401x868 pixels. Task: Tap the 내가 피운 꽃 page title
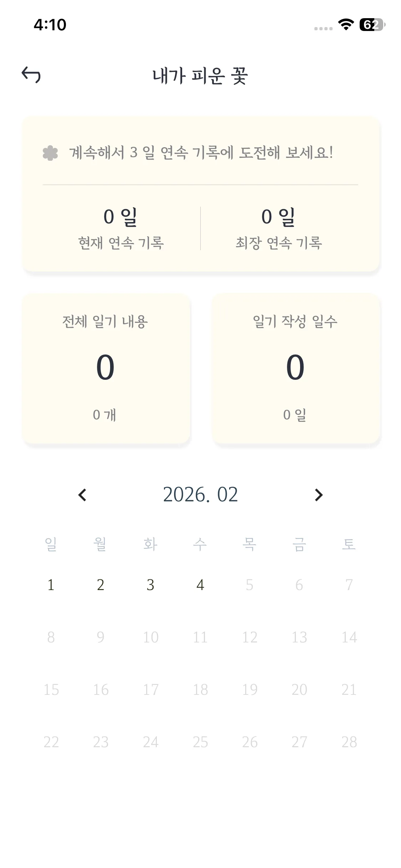click(200, 76)
